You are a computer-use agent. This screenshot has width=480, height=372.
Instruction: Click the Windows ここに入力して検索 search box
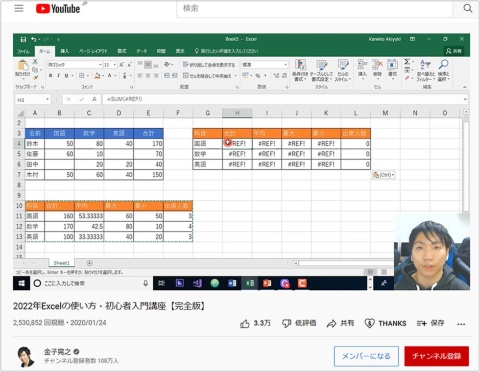point(91,283)
